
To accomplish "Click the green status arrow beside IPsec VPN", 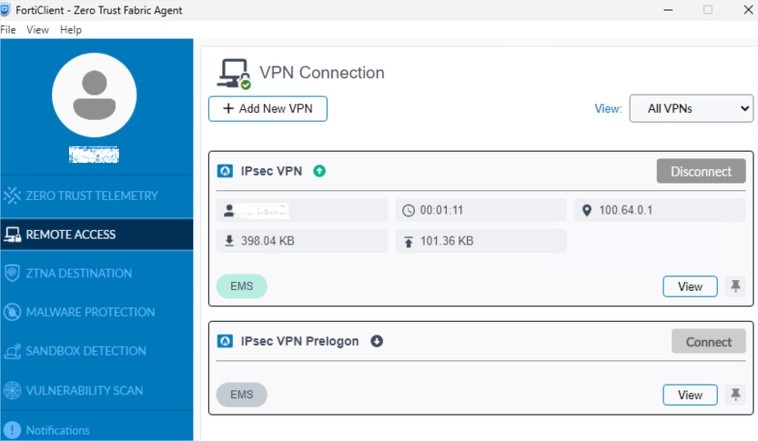I will [320, 171].
